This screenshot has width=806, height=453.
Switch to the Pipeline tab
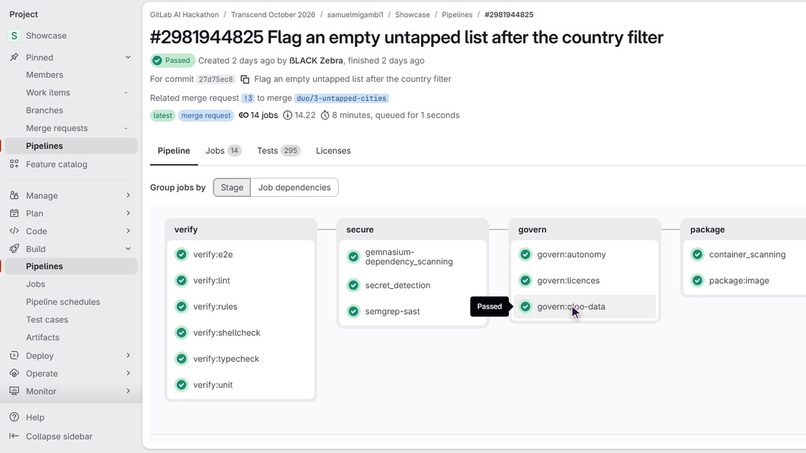tap(174, 151)
